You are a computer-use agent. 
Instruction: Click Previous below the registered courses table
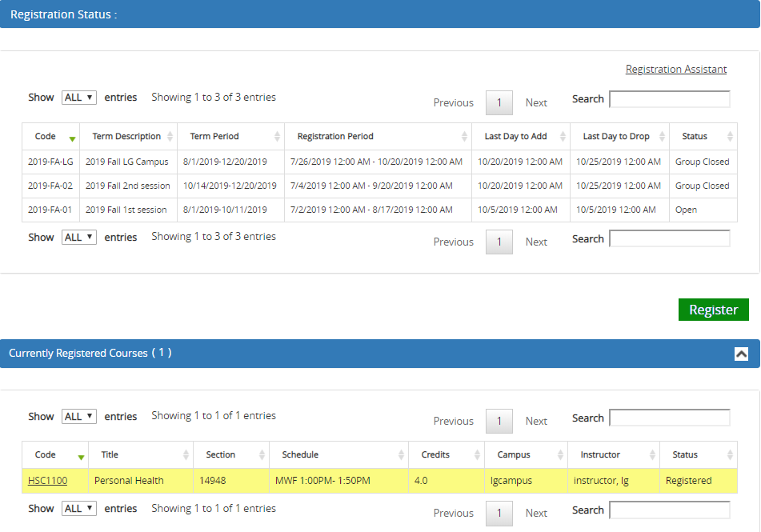[453, 514]
